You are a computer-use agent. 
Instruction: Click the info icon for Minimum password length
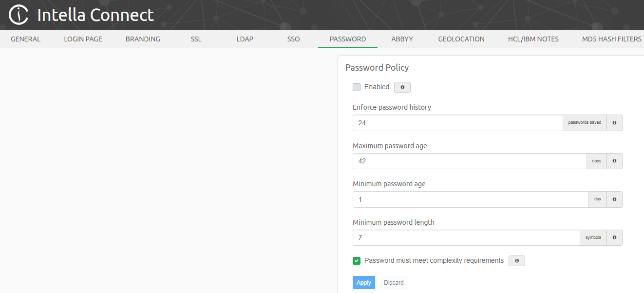pos(614,237)
